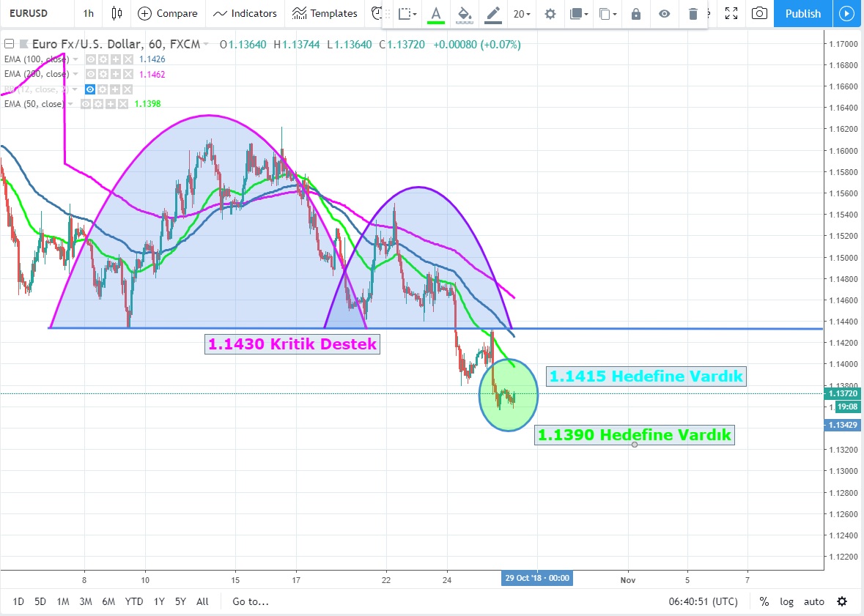Click the Go to... date link
Image resolution: width=864 pixels, height=616 pixels.
click(251, 601)
